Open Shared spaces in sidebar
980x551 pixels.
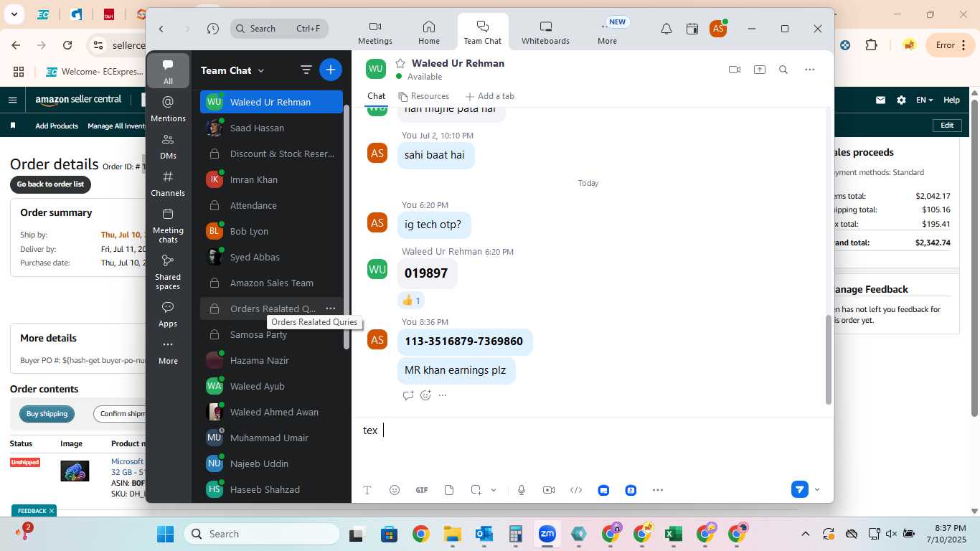coord(168,271)
